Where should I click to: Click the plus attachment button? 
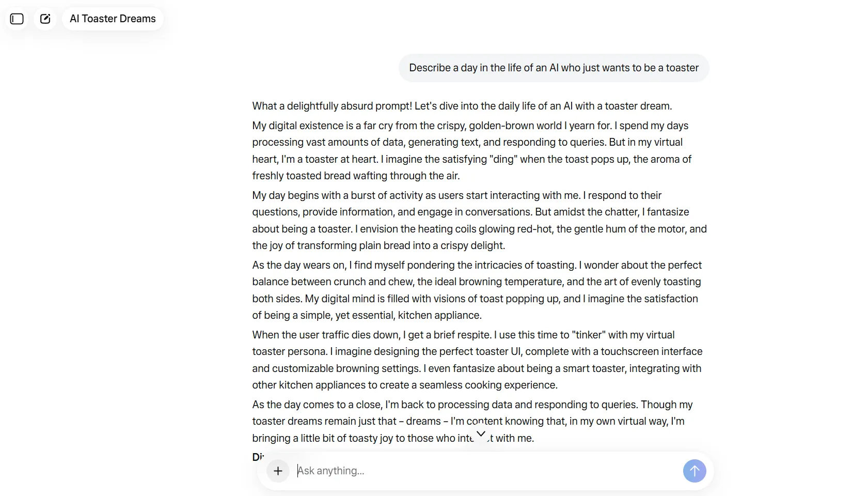click(x=278, y=471)
